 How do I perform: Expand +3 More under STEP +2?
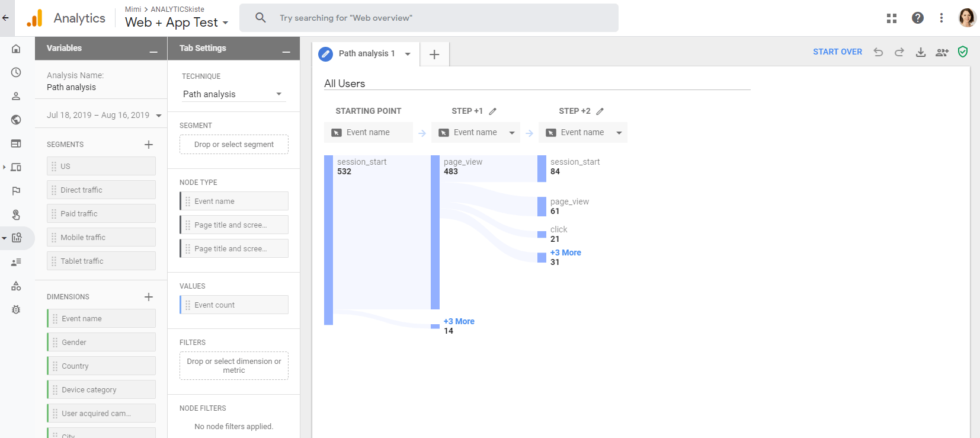tap(565, 252)
